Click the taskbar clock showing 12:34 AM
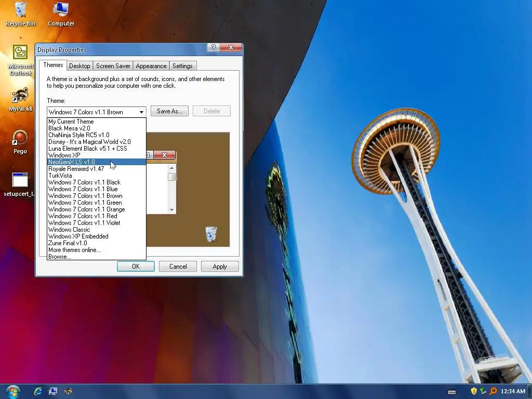Screen dimensions: 532x399 513,391
